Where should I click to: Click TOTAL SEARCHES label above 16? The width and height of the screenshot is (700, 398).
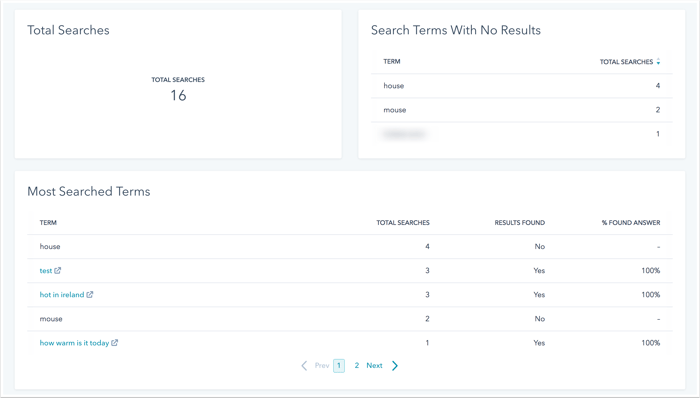[178, 79]
